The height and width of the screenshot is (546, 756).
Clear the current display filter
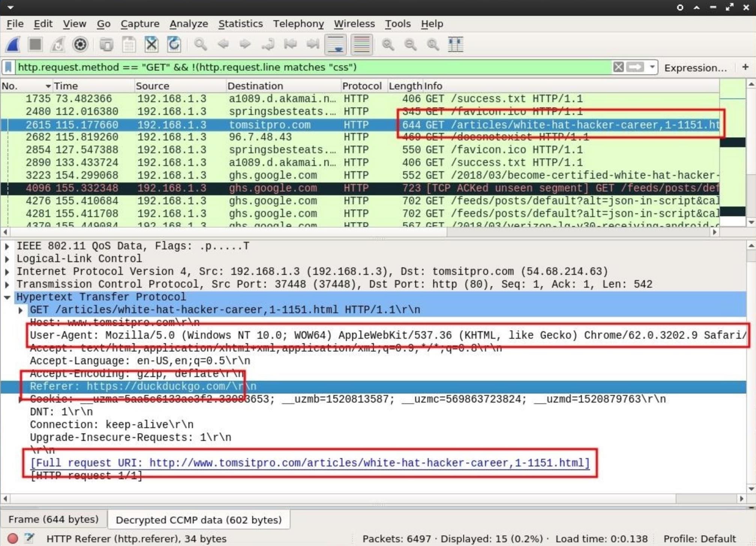(x=617, y=67)
